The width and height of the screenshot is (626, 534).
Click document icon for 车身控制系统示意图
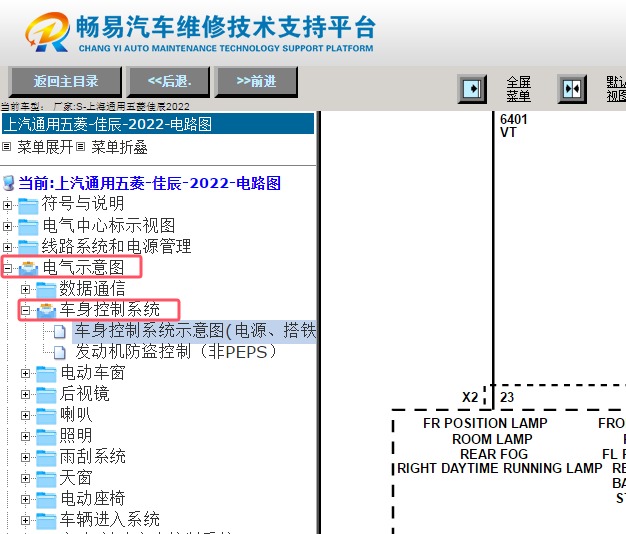(60, 332)
